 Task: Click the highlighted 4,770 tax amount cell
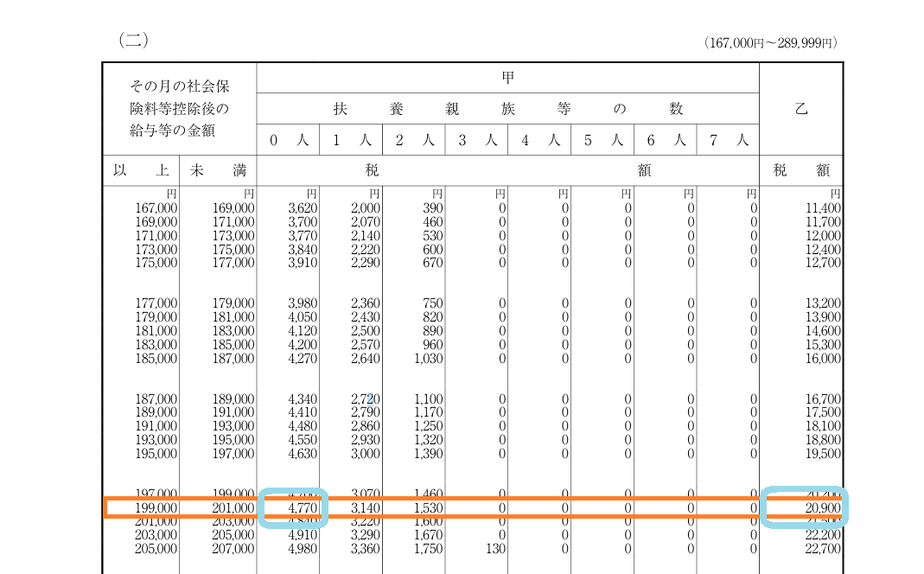pyautogui.click(x=294, y=507)
